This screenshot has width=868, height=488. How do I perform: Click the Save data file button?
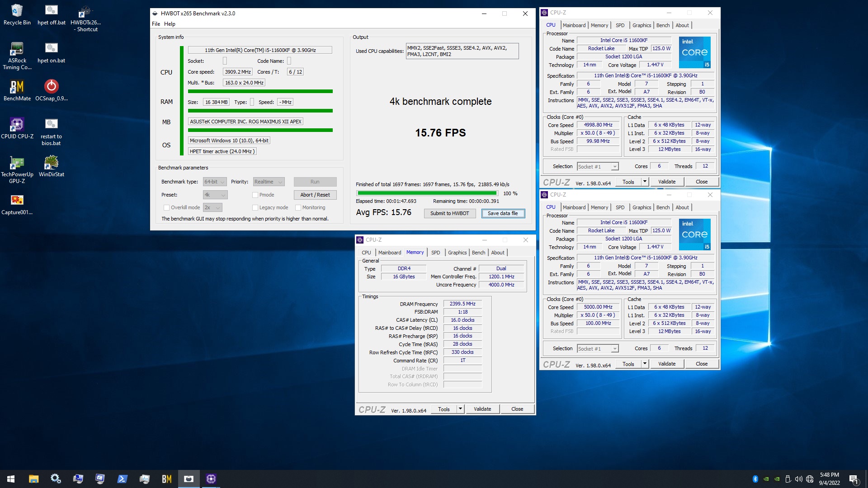tap(503, 213)
